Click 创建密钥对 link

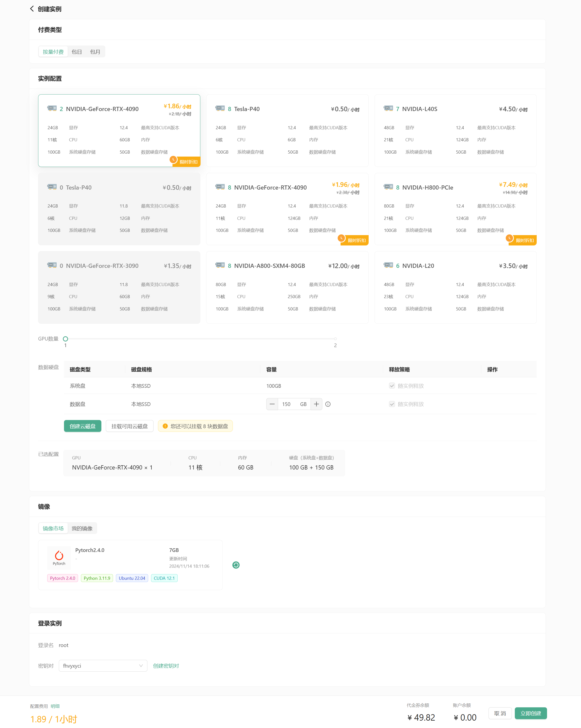166,666
